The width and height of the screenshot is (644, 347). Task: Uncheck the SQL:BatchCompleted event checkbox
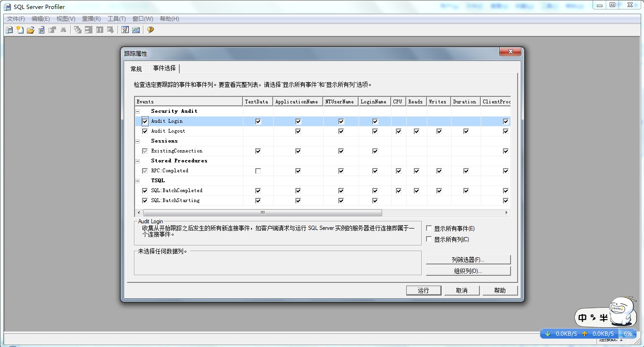pos(145,191)
